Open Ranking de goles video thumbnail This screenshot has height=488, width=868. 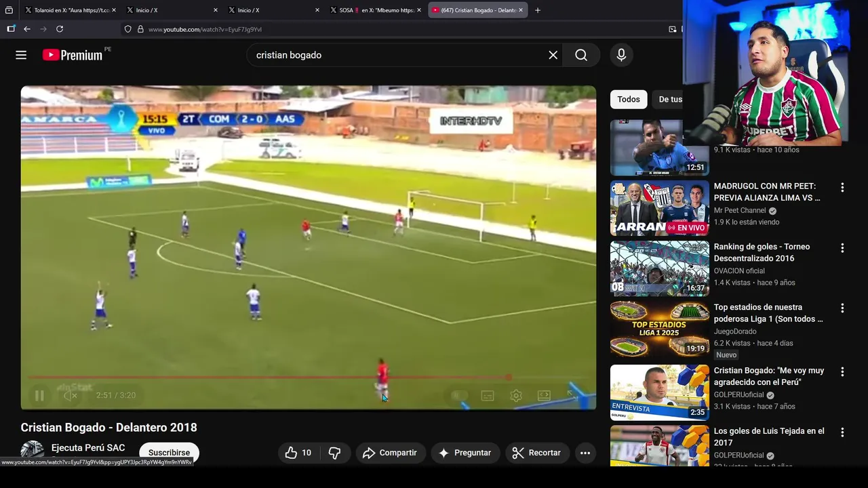tap(660, 268)
